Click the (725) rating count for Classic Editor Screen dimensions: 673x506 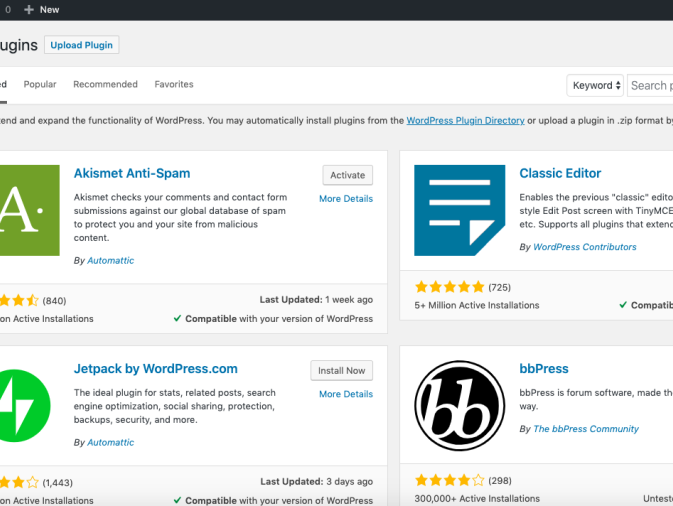tap(499, 287)
